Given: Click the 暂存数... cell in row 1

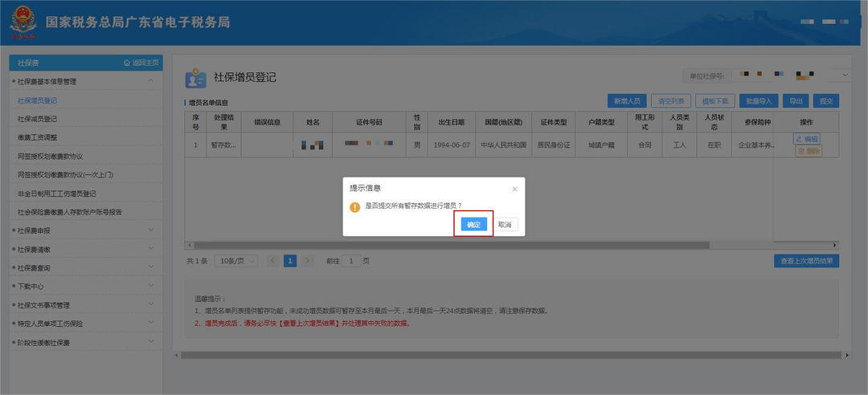Looking at the screenshot, I should tap(223, 145).
